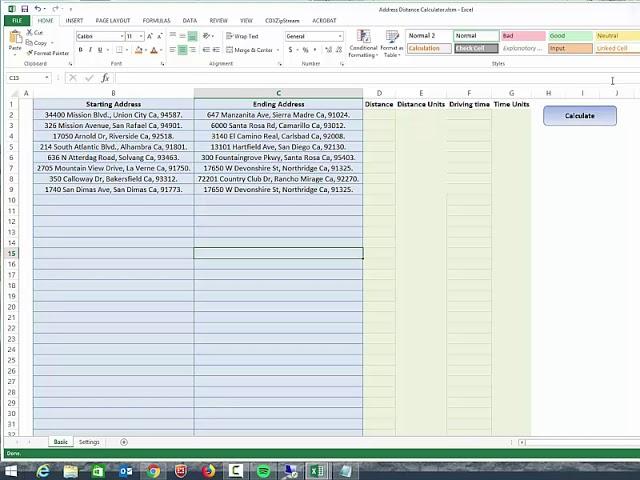Add a new sheet with plus icon

(124, 442)
